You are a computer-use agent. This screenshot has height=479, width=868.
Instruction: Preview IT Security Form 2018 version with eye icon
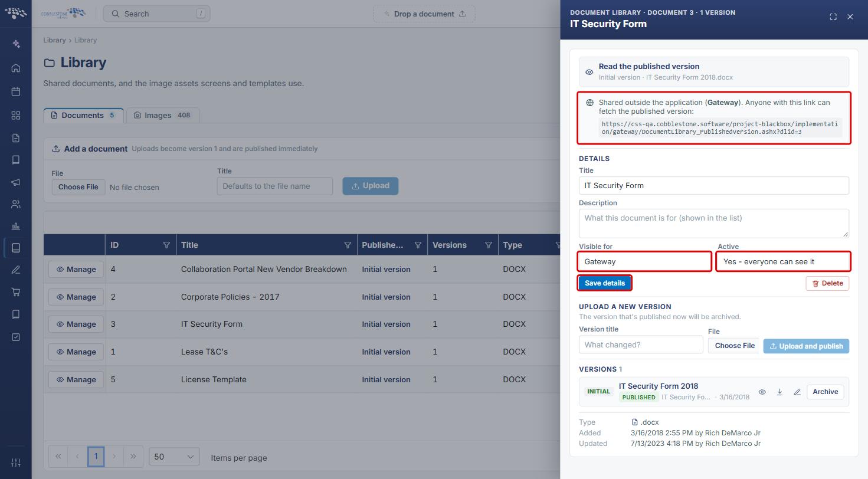(762, 392)
